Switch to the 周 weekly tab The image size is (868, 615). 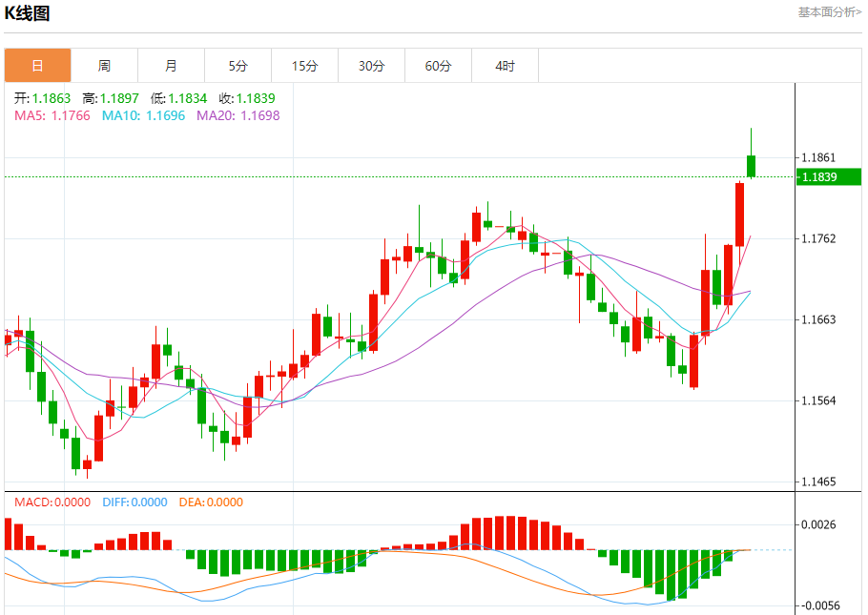click(x=104, y=66)
